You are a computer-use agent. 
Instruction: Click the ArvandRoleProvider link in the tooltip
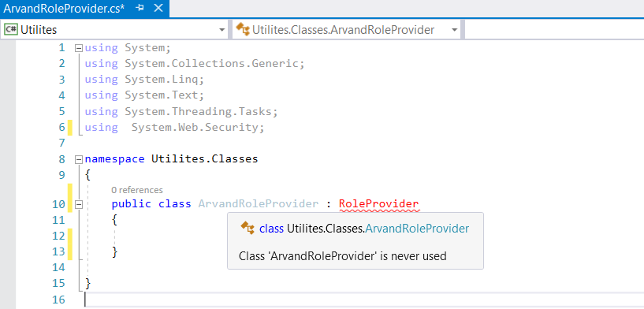click(x=417, y=229)
